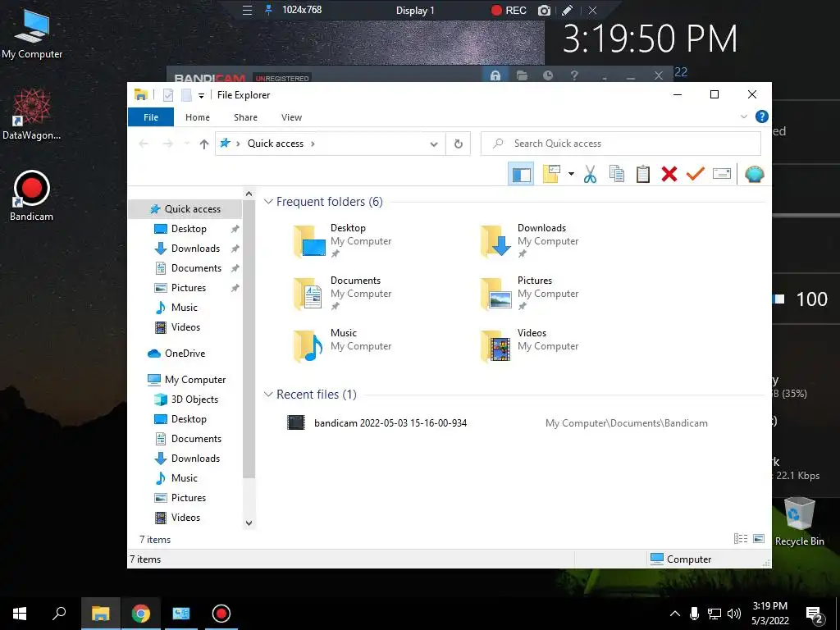This screenshot has width=840, height=630.
Task: Click the Refresh button beside address bar
Action: point(458,144)
